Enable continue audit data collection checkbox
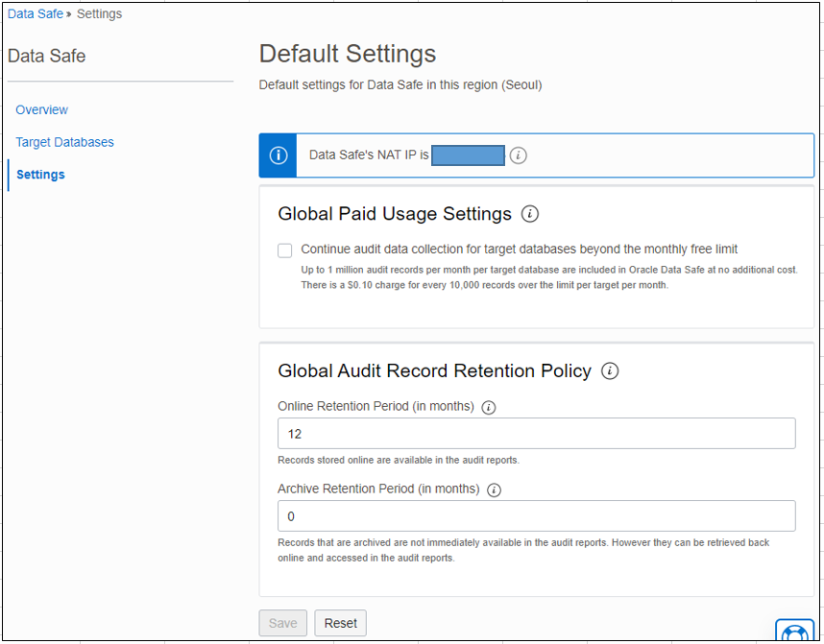 pyautogui.click(x=285, y=250)
